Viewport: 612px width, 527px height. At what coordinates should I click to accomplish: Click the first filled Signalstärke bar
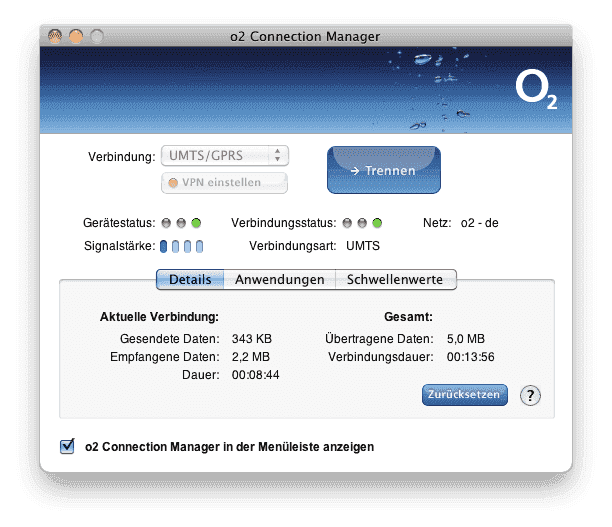click(x=164, y=246)
